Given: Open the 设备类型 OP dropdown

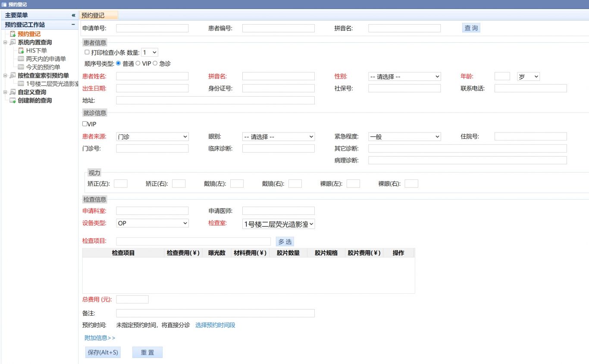Looking at the screenshot, I should [152, 223].
